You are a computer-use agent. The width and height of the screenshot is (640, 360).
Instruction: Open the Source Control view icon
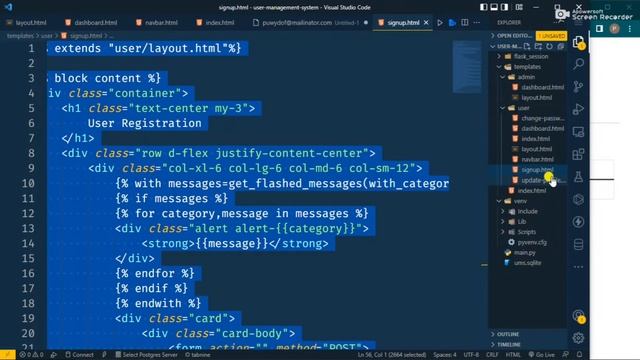pyautogui.click(x=578, y=86)
